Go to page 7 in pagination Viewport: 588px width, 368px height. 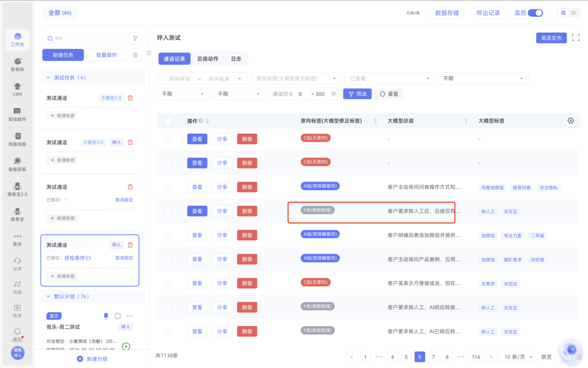[x=433, y=357]
